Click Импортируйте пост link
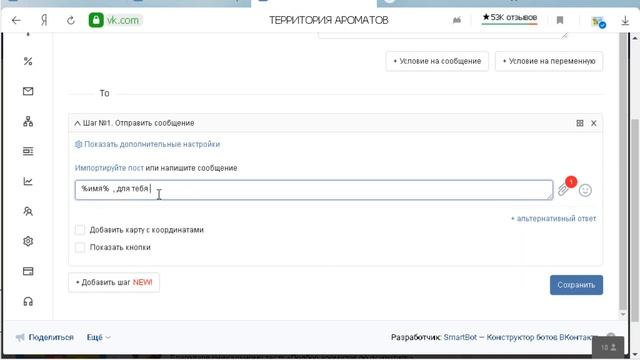 coord(109,168)
